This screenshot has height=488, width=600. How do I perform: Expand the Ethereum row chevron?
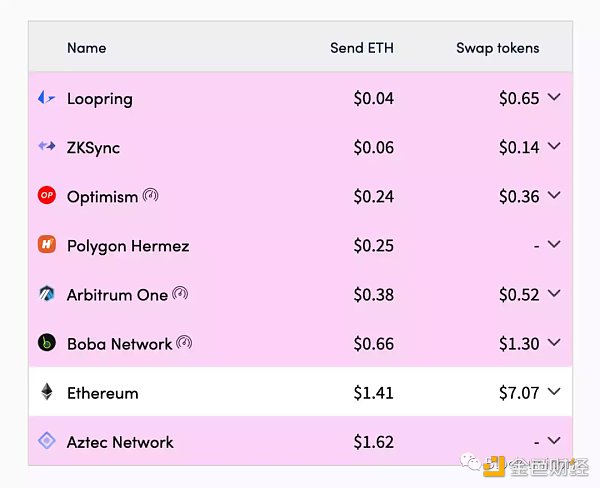[555, 392]
